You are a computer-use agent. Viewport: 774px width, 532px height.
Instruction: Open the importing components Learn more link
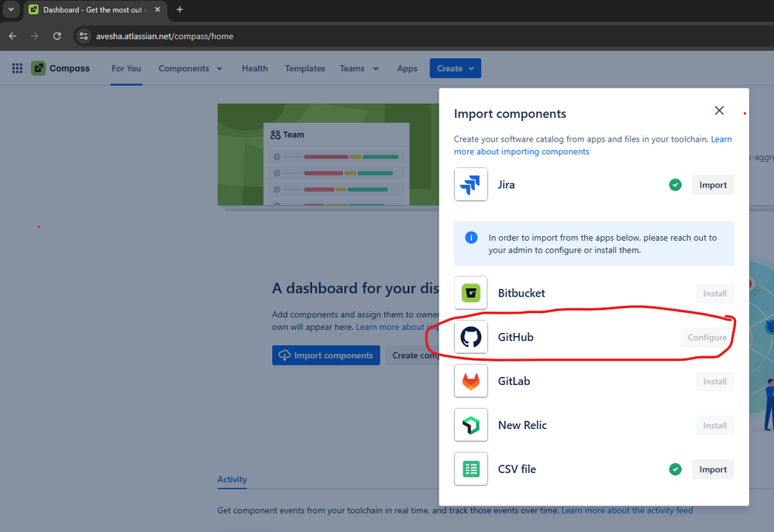521,151
